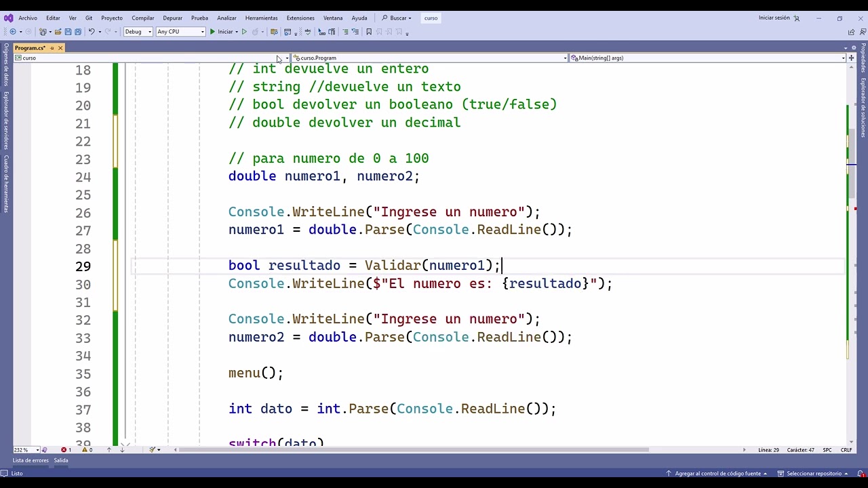Viewport: 868px width, 488px height.
Task: Undo last edit with undo arrow
Action: pos(91,32)
